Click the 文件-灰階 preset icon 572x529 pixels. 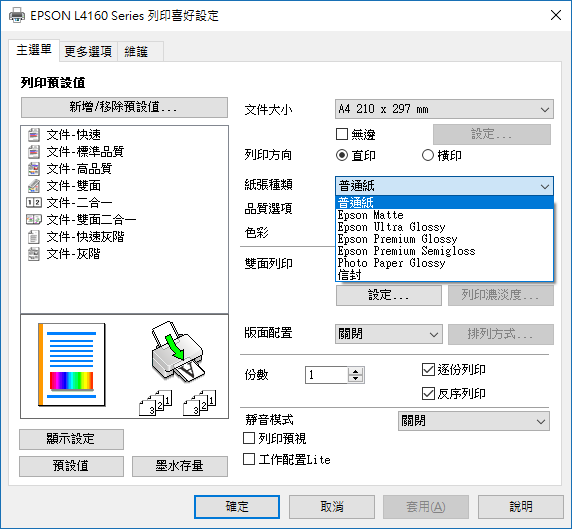tap(34, 254)
